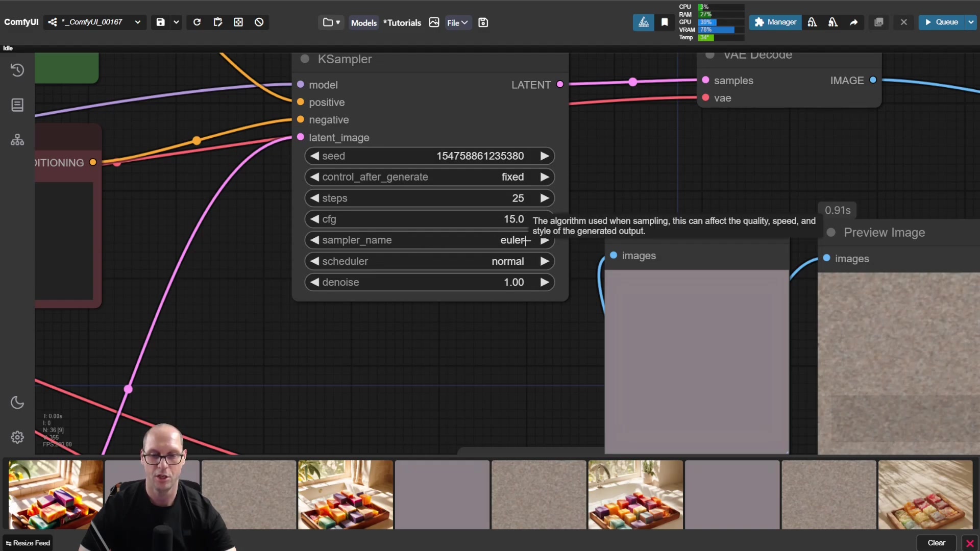Screen dimensions: 980x551
Task: Click the Clear button in feed
Action: tap(936, 543)
